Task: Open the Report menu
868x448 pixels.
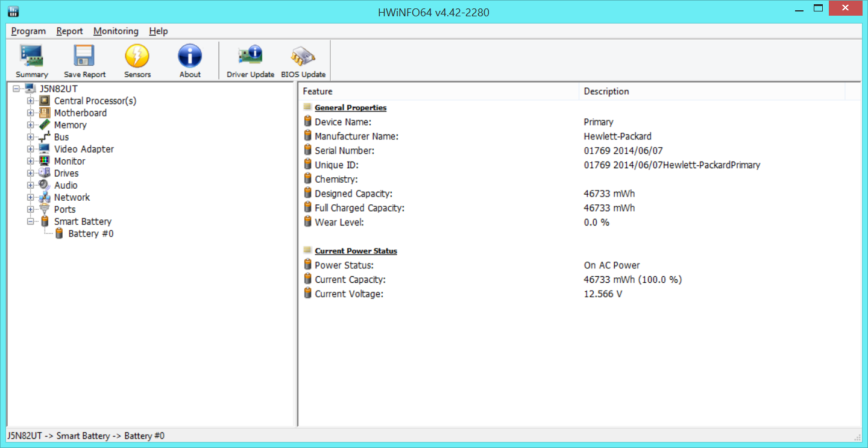Action: [70, 31]
